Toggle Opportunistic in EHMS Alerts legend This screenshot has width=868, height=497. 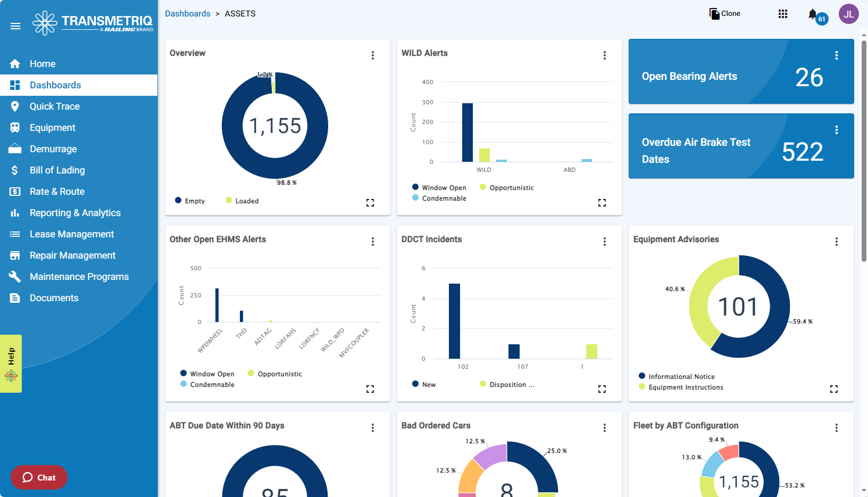pyautogui.click(x=275, y=374)
